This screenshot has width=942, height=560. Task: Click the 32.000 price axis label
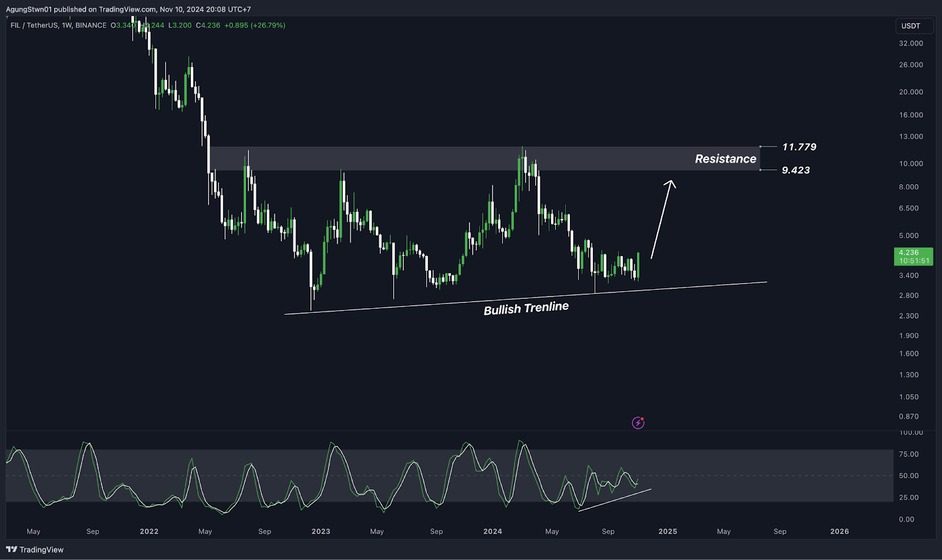(911, 44)
